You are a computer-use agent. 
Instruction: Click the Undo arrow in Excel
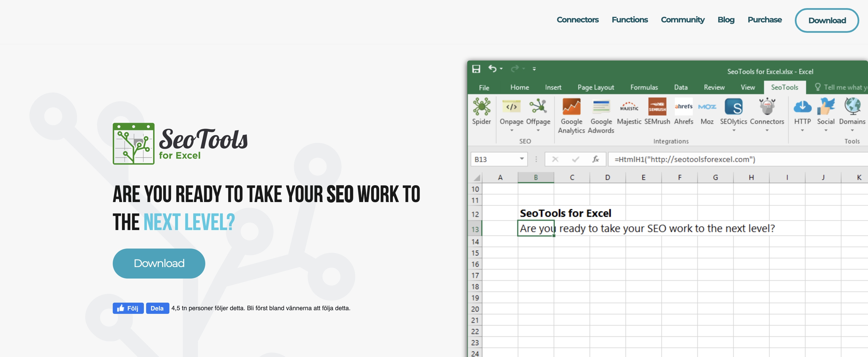coord(492,68)
